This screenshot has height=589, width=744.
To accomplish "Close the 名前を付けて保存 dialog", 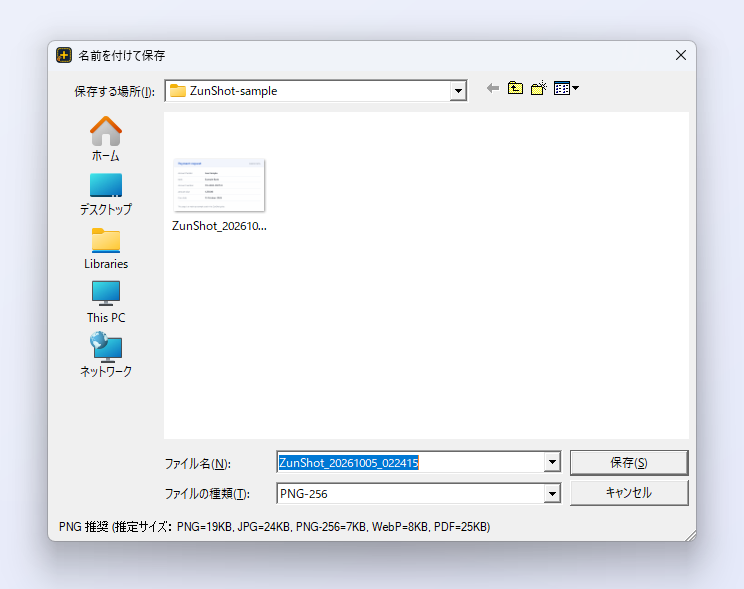I will (681, 55).
